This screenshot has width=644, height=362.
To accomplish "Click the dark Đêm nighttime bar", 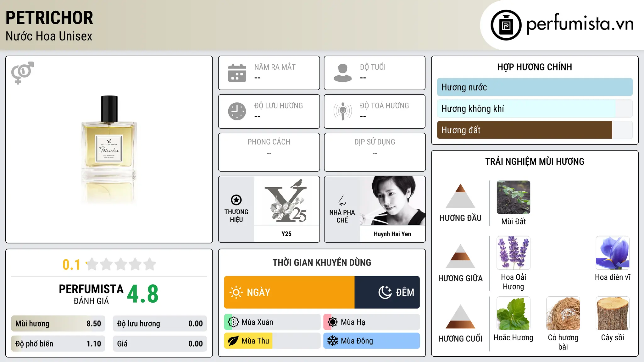I will click(x=387, y=292).
